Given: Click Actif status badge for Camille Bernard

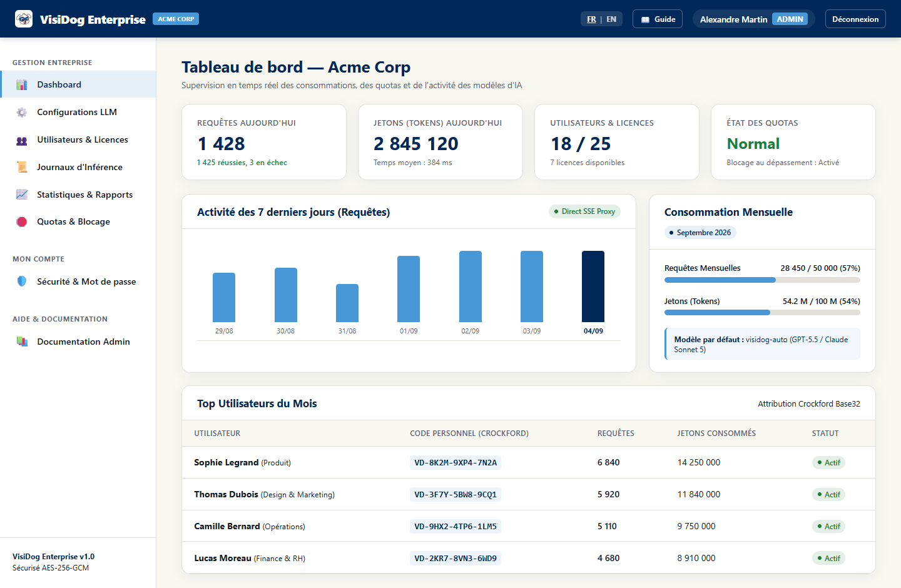Looking at the screenshot, I should 828,527.
